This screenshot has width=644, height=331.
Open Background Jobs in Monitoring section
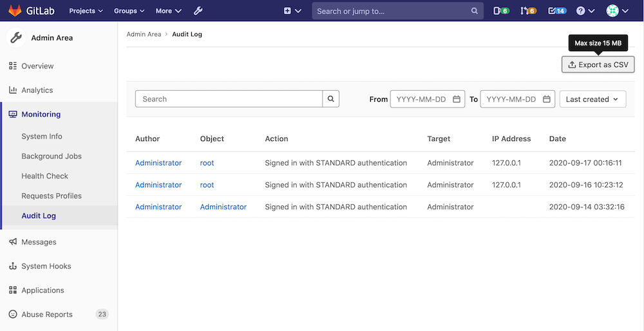point(52,156)
